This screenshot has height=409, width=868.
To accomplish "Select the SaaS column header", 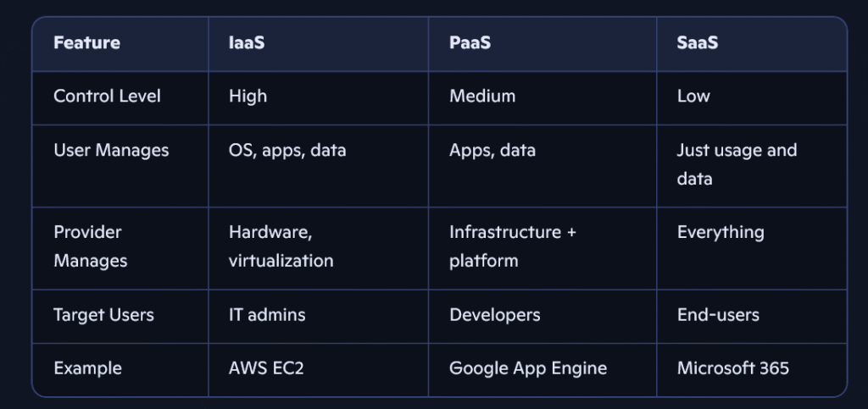I will pos(698,42).
